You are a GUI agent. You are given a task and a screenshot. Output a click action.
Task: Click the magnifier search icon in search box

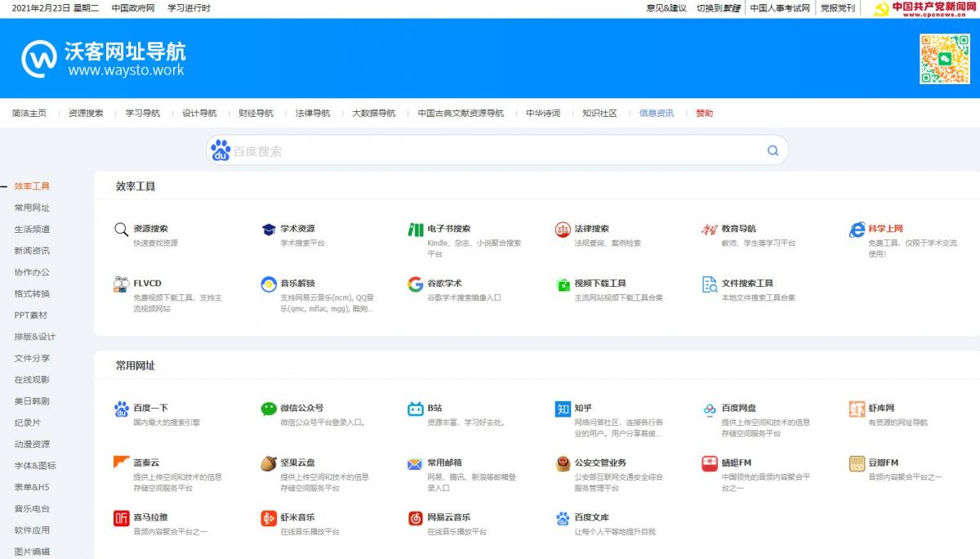773,150
